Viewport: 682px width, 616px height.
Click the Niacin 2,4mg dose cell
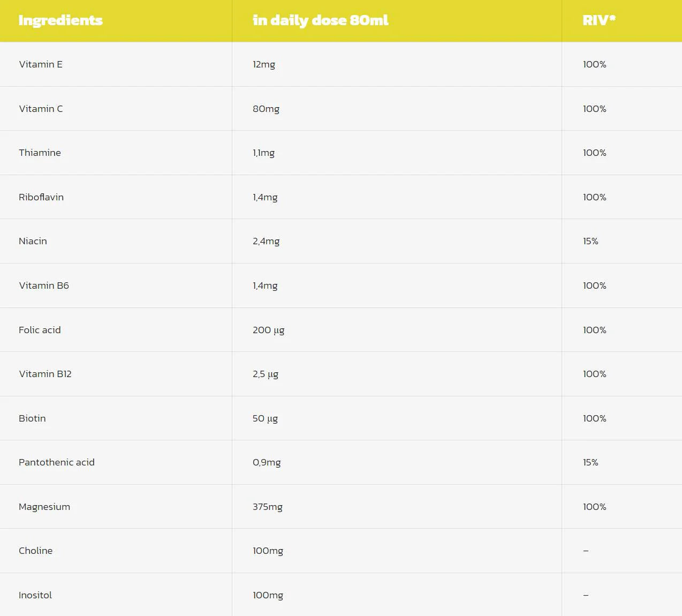pos(266,241)
